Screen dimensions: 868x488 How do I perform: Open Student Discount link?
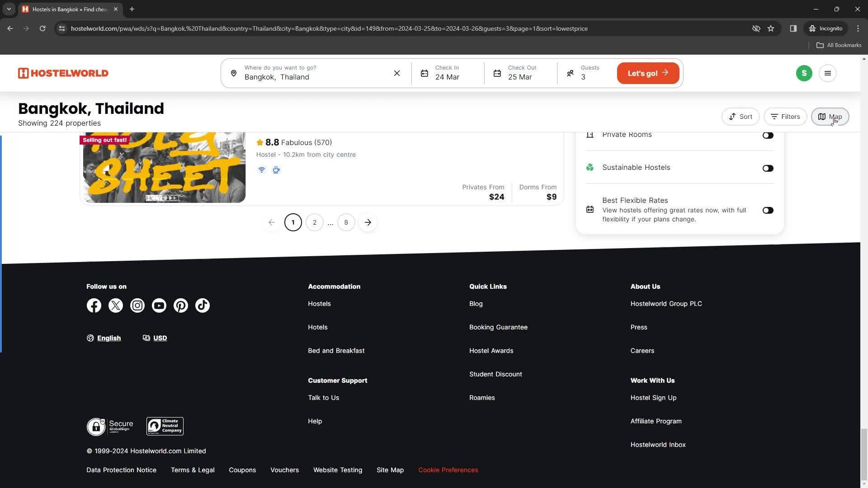495,375
